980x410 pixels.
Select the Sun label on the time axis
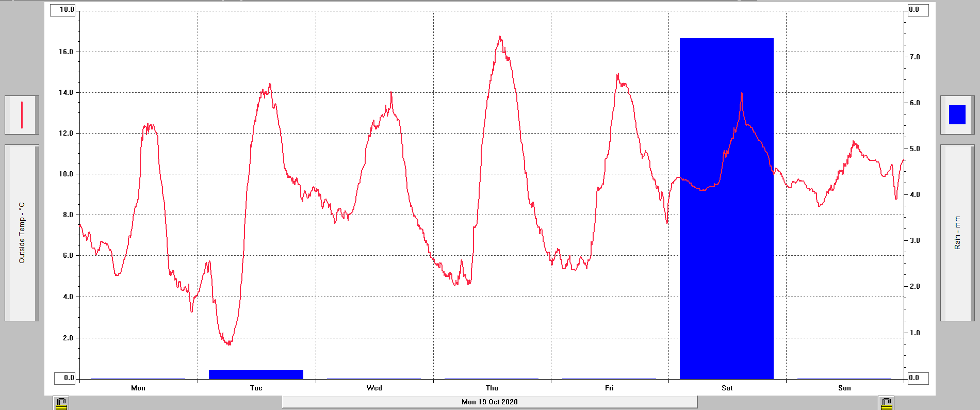click(844, 388)
